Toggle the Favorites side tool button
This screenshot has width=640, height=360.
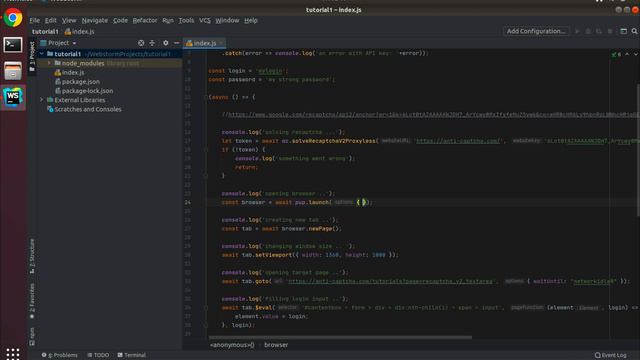(32, 301)
